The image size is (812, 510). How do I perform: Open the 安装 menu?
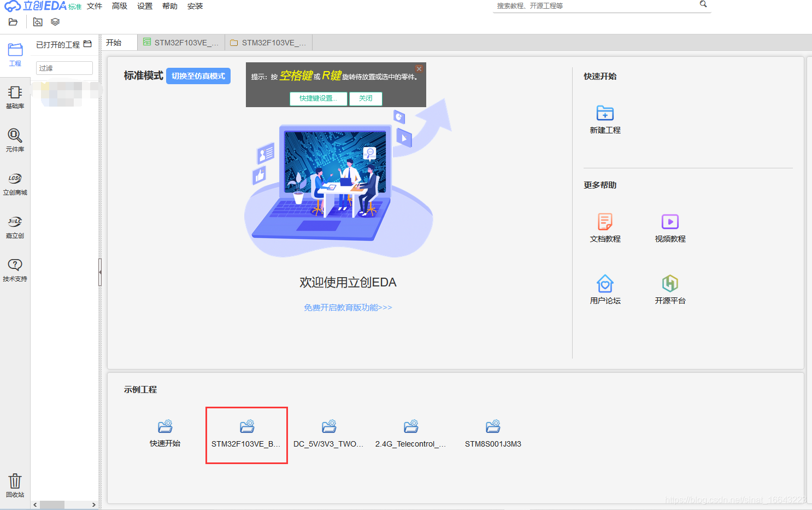[195, 6]
